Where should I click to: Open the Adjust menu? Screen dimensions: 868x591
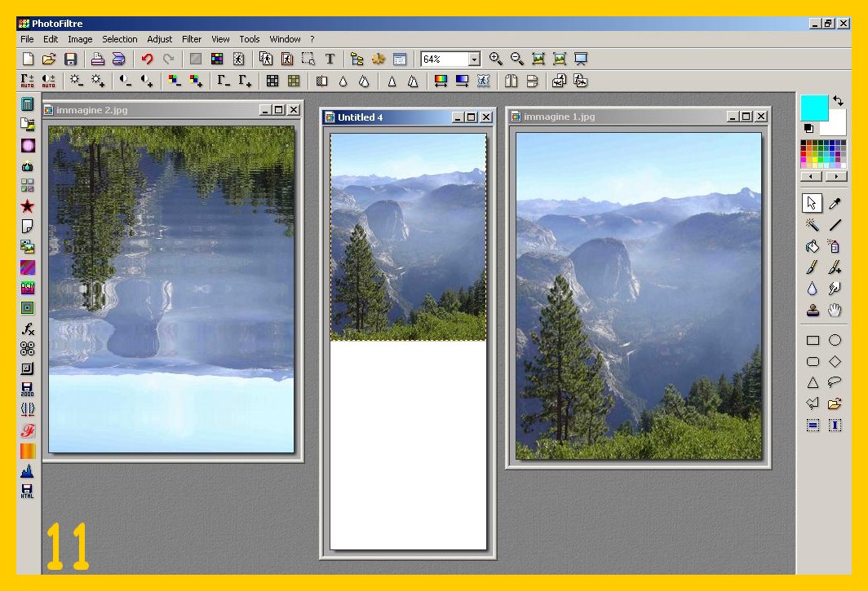point(160,39)
